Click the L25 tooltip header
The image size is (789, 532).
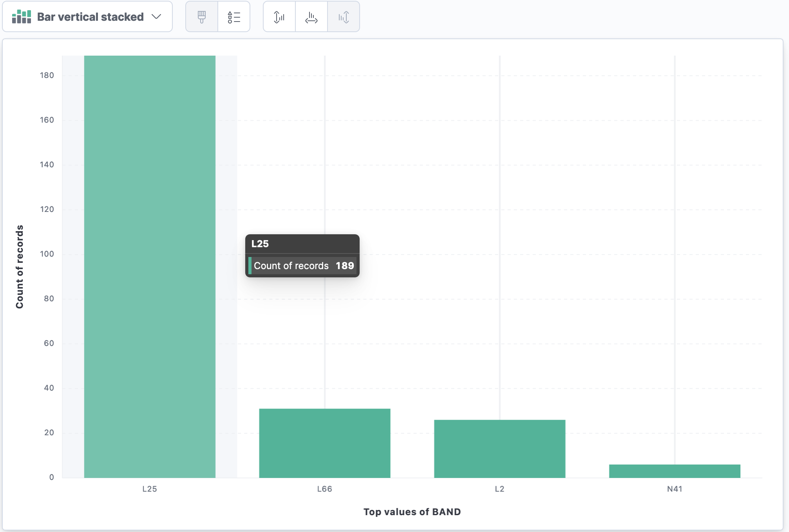coord(260,244)
